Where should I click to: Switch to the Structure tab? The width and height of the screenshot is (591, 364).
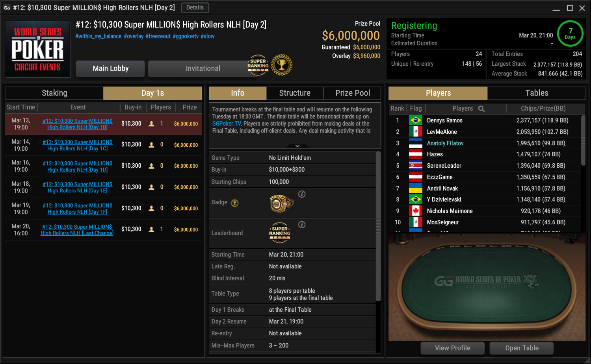click(x=295, y=93)
